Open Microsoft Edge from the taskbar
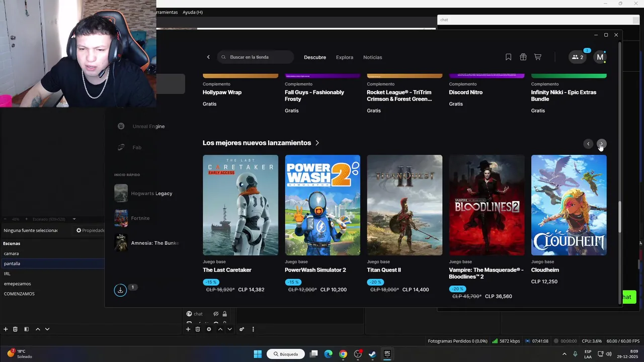Viewport: 644px width, 362px height. 329,354
